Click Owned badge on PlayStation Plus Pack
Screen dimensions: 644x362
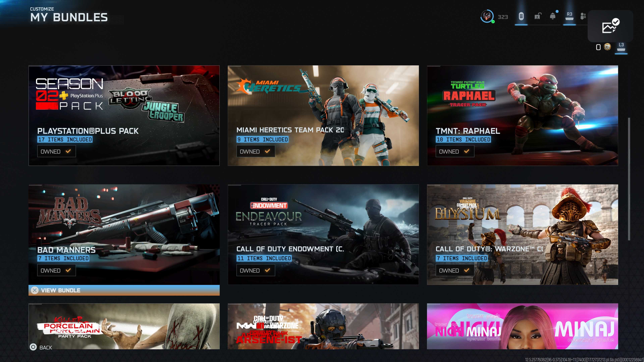(57, 151)
